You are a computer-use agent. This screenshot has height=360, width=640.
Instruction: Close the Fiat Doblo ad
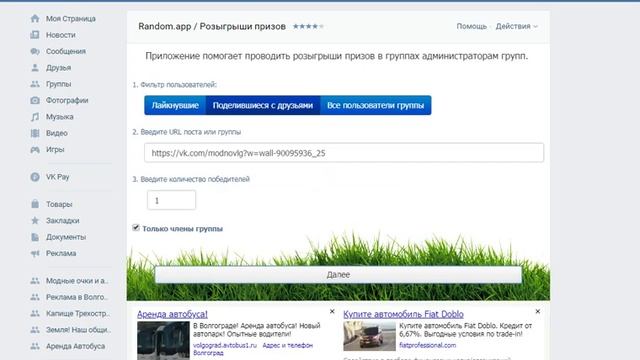coord(538,311)
